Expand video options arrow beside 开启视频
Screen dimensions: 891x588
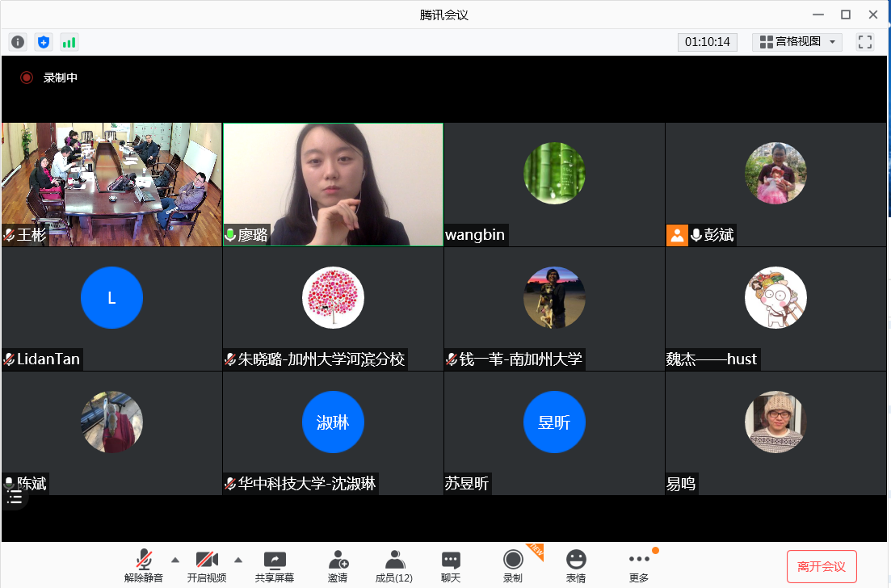(x=238, y=559)
